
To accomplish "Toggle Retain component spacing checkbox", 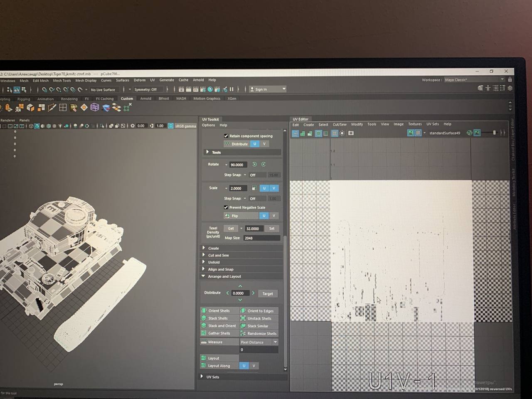I will [226, 136].
